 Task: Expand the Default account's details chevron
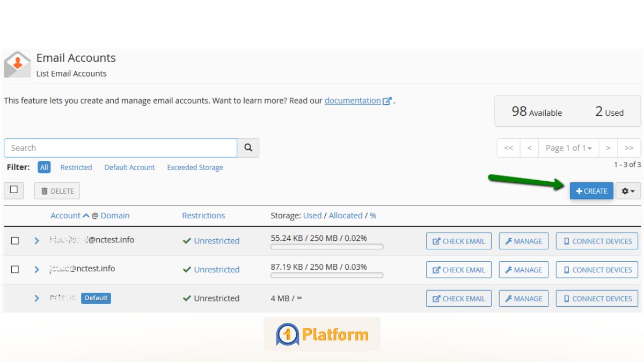(36, 298)
